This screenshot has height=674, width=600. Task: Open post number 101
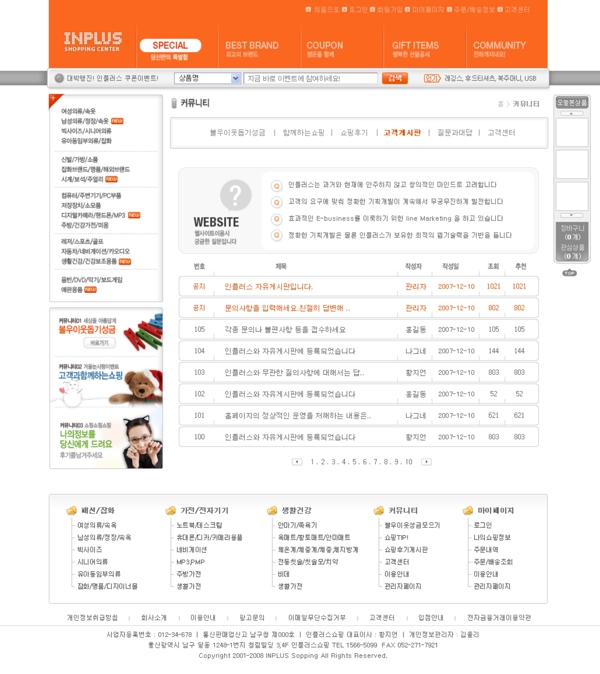(298, 415)
